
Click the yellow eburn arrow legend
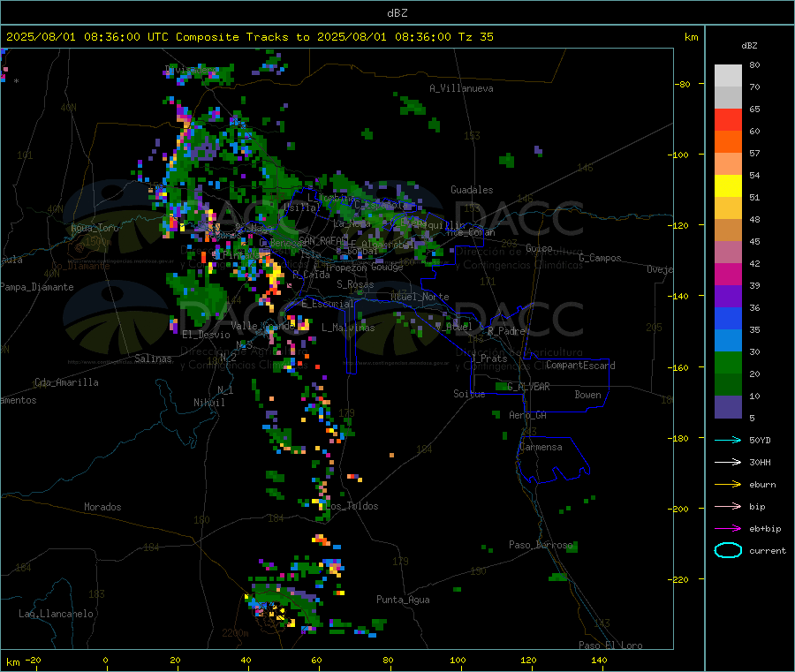(728, 485)
